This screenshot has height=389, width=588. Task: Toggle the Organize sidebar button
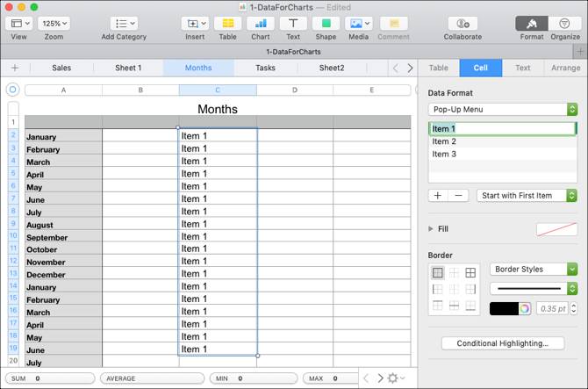point(565,24)
